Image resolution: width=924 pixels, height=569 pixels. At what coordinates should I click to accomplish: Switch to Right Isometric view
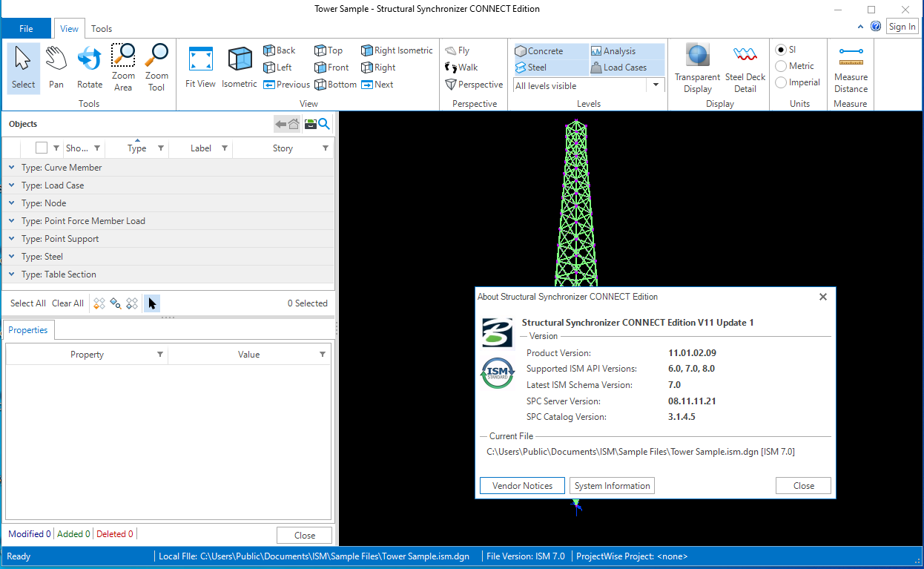coord(397,50)
